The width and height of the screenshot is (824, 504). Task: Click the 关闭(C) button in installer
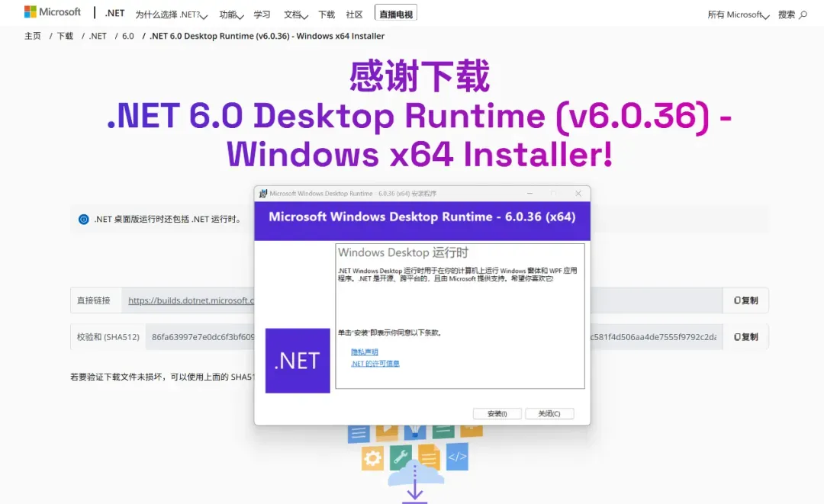[549, 414]
